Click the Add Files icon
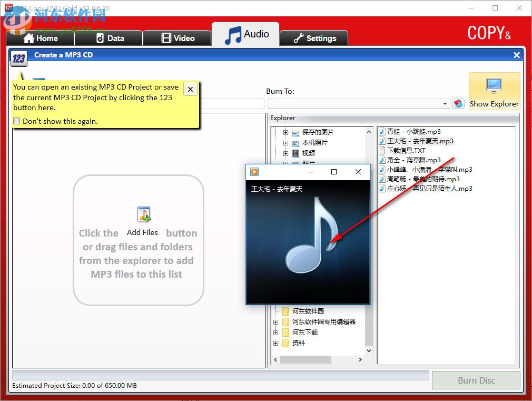Viewport: 532px width, 401px height. pyautogui.click(x=144, y=214)
